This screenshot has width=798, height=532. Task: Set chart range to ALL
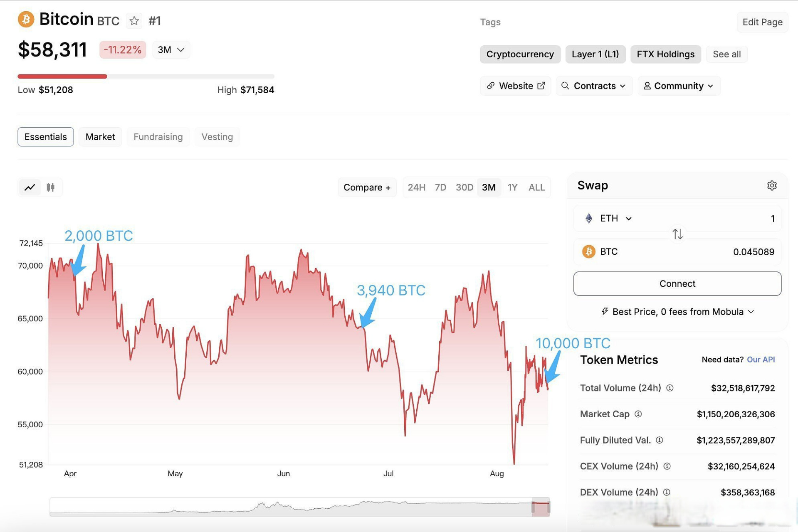536,187
